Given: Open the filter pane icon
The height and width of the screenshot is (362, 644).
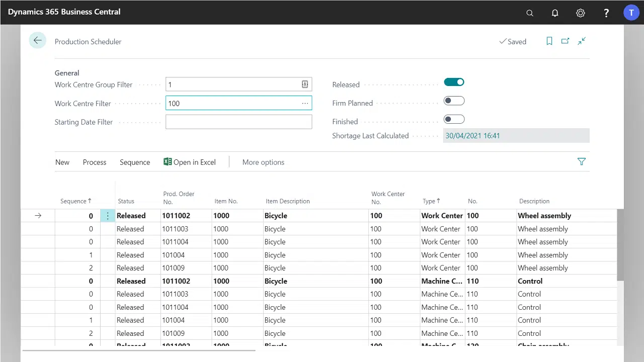Looking at the screenshot, I should point(582,161).
